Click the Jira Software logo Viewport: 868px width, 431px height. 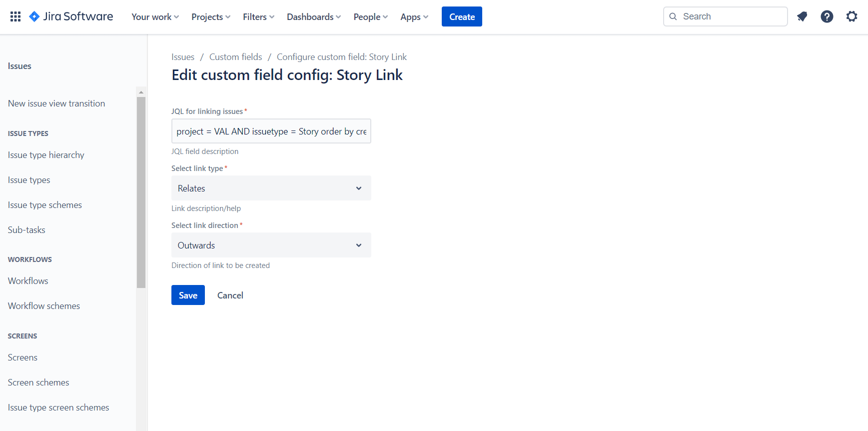pyautogui.click(x=71, y=16)
